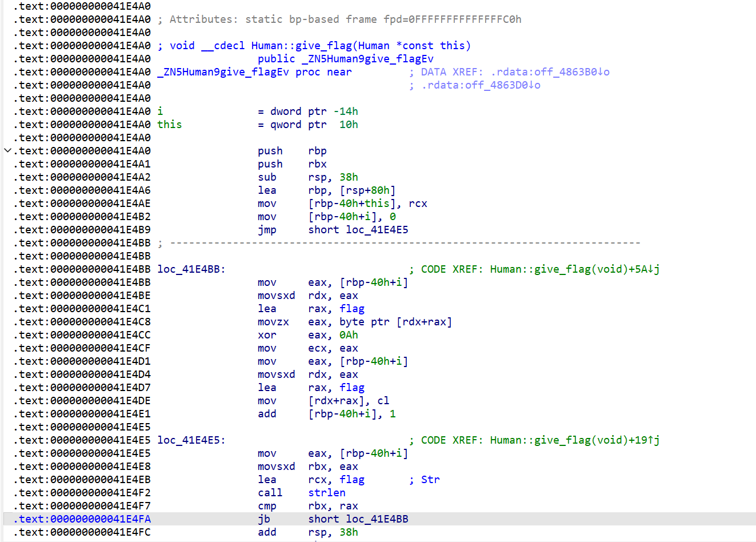Click the address .text:000000000041E4CC
The height and width of the screenshot is (542, 756).
click(82, 335)
